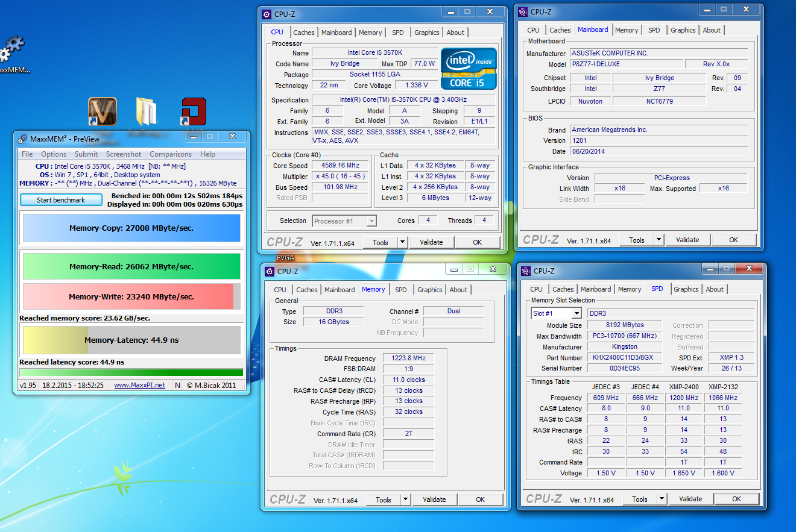Viewport: 796px width, 532px height.
Task: Select SPD tab in Mainboard CPU-Z window
Action: pyautogui.click(x=654, y=30)
